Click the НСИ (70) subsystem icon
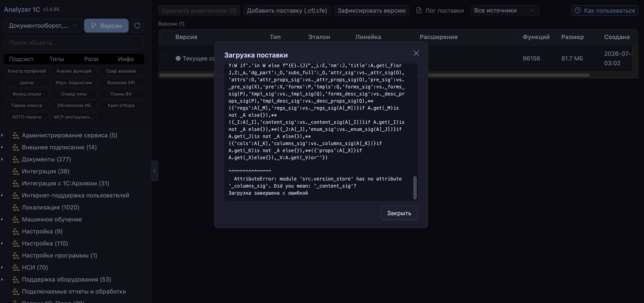This screenshot has height=303, width=644. point(16,267)
